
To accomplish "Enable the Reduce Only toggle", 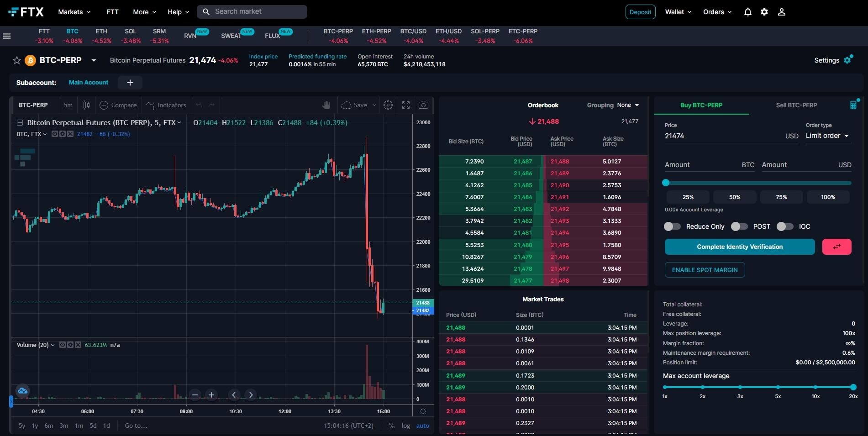I will [x=672, y=226].
